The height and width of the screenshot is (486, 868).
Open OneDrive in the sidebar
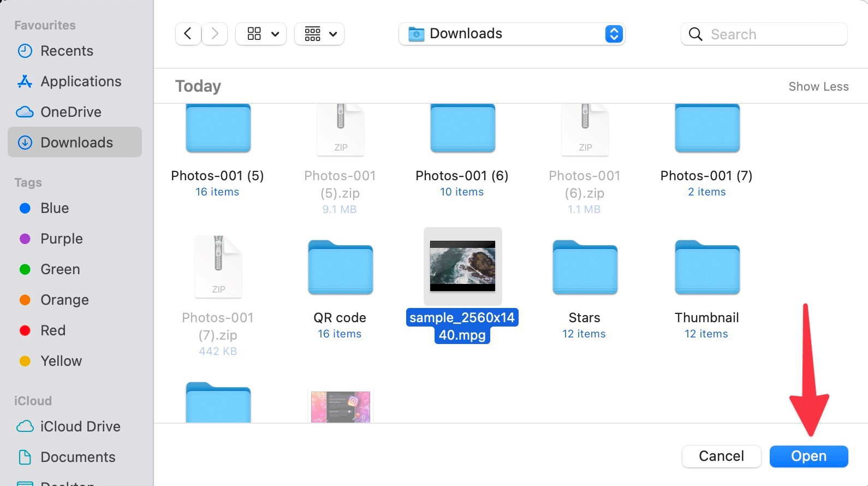75,112
